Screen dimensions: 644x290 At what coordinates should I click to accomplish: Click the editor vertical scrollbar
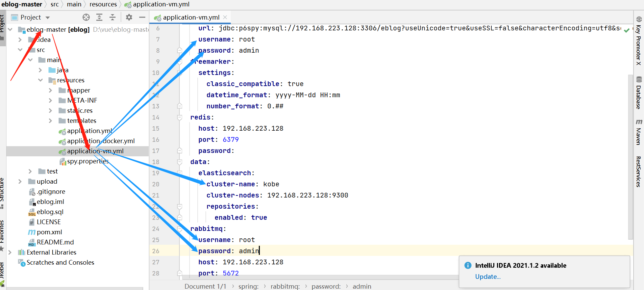(630, 157)
